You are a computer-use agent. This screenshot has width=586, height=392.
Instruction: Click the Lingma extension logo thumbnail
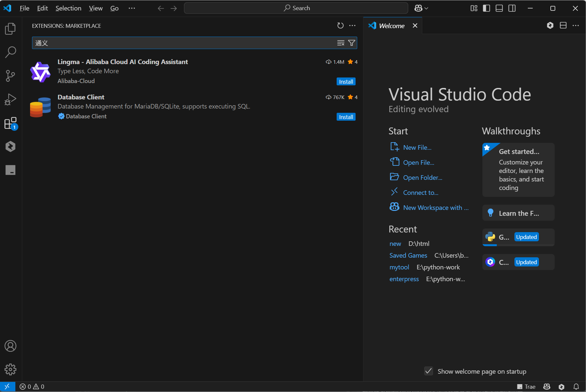point(41,72)
